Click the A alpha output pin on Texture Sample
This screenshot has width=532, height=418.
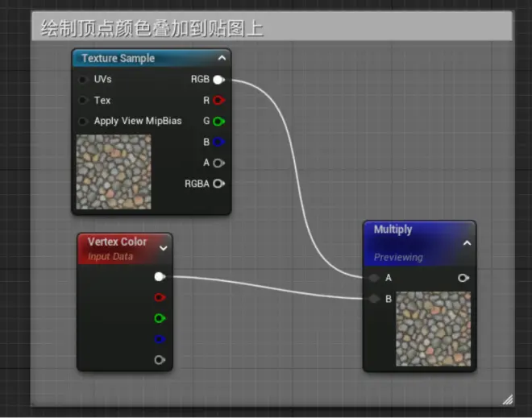(x=218, y=163)
